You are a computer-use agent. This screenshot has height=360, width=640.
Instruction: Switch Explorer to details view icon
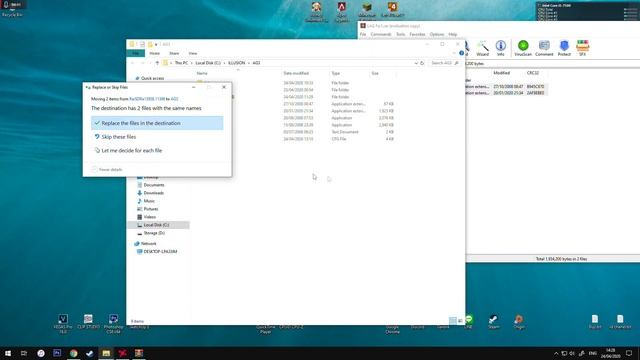pyautogui.click(x=453, y=321)
